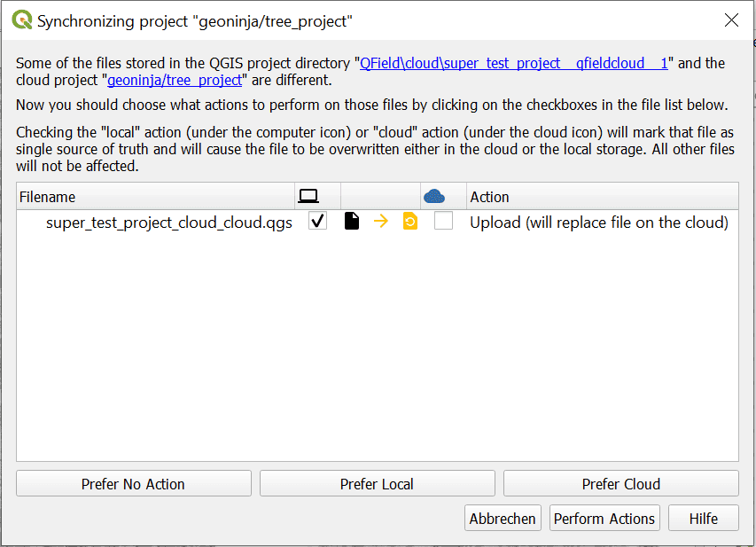Open Hilfe help

[704, 518]
